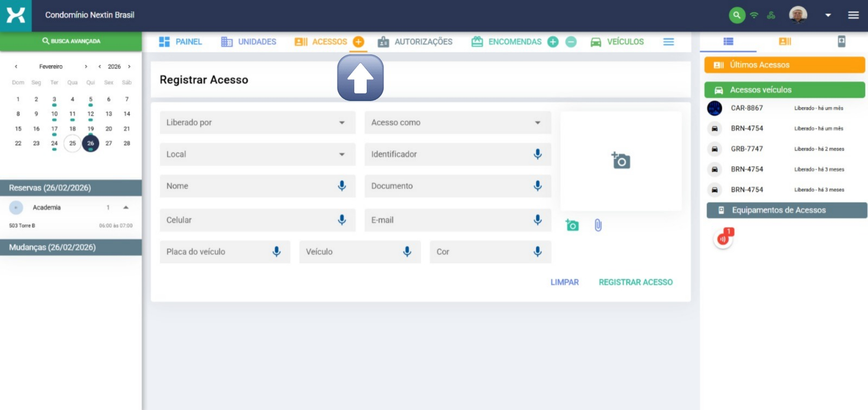Click the red access equipment alert icon
868x410 pixels.
point(723,238)
